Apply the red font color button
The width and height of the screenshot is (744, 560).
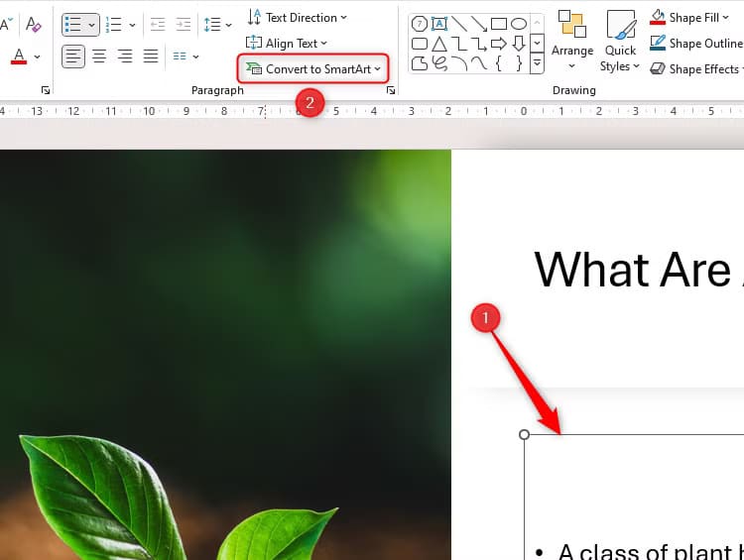point(19,56)
